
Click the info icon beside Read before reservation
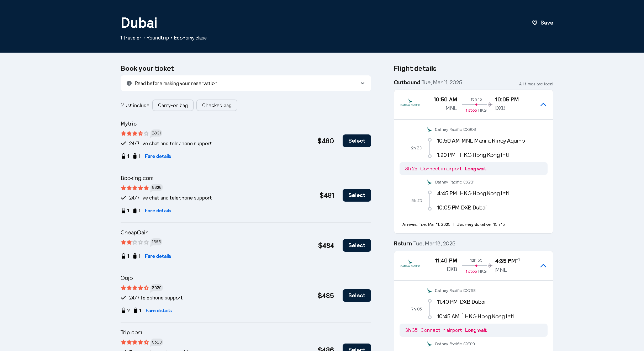pos(129,83)
